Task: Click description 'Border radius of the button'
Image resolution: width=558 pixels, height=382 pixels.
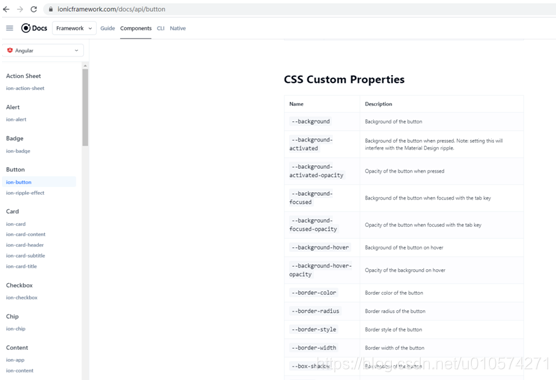Action: click(x=395, y=311)
